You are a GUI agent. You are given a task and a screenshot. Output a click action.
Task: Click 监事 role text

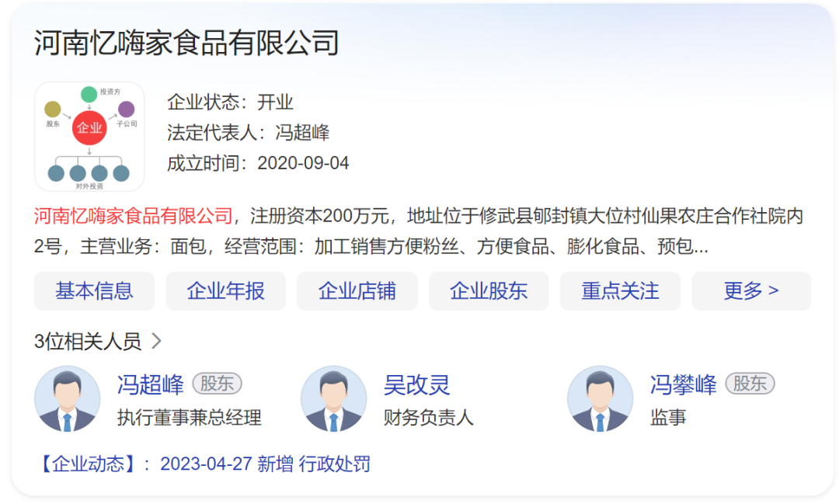pyautogui.click(x=668, y=417)
